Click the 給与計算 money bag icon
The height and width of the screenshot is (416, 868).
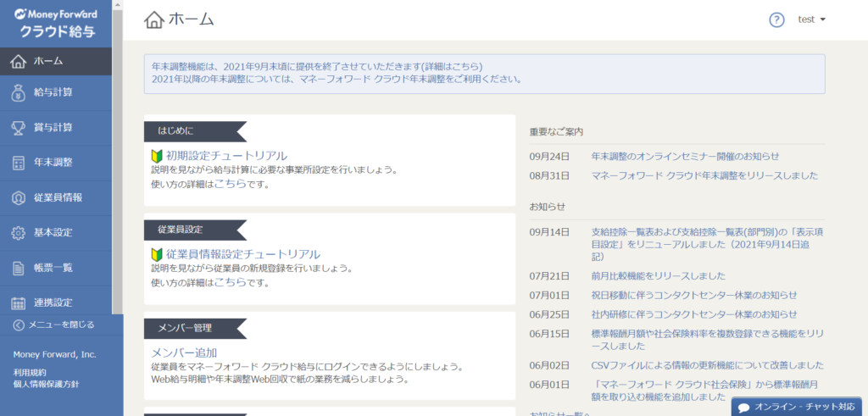(19, 92)
